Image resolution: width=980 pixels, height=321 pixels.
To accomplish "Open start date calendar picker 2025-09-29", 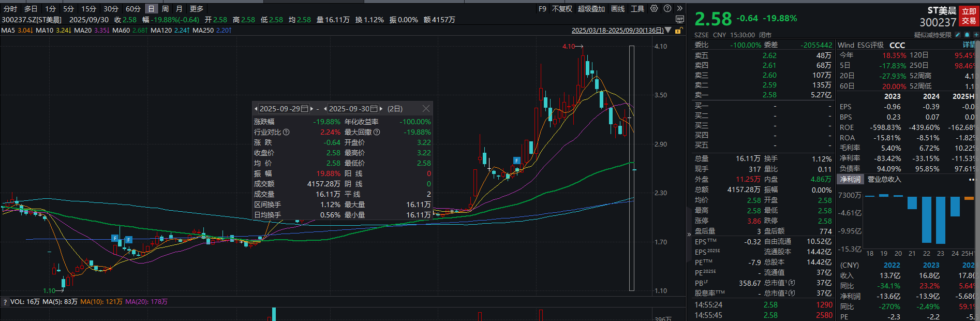I will click(305, 109).
